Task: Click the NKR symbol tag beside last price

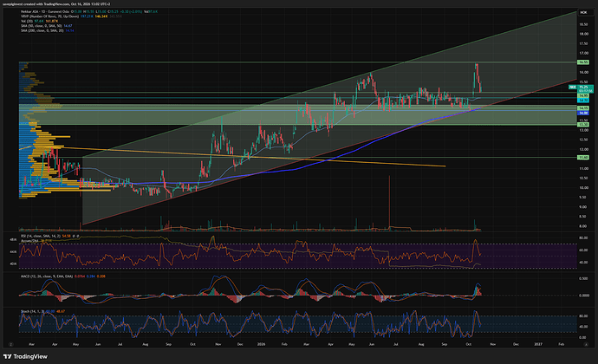Action: click(573, 88)
